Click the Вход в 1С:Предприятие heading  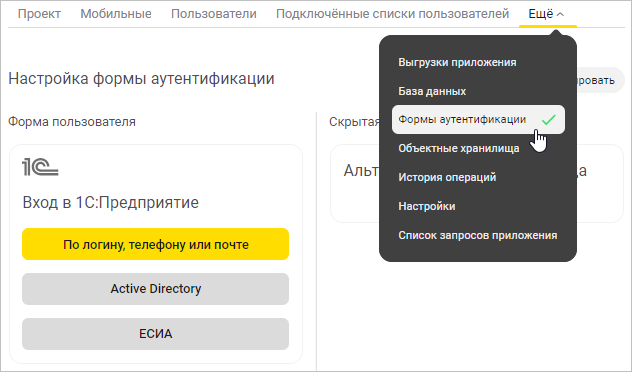tap(111, 202)
